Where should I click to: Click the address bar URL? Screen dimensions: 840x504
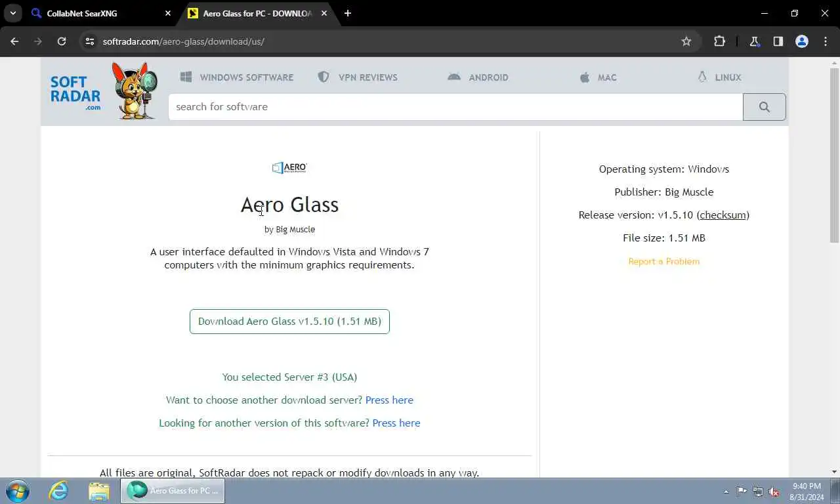184,41
